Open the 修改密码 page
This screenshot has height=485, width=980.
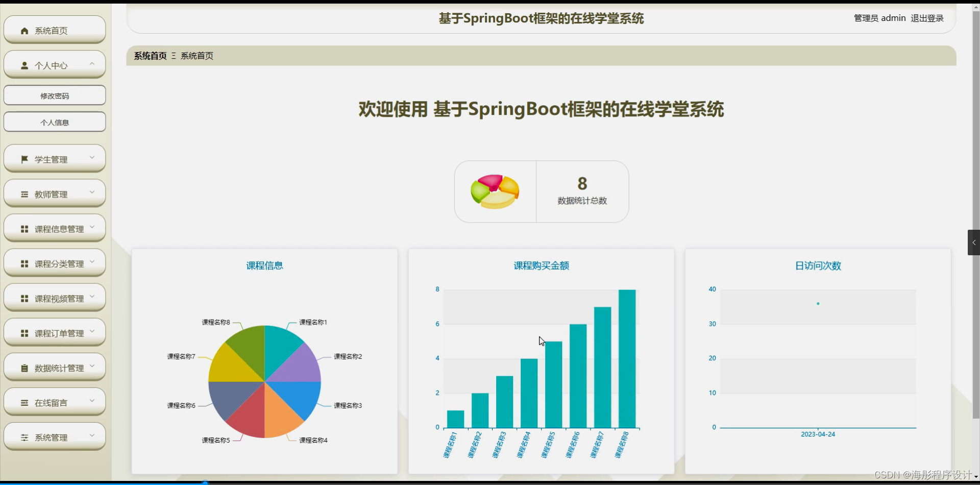tap(54, 95)
